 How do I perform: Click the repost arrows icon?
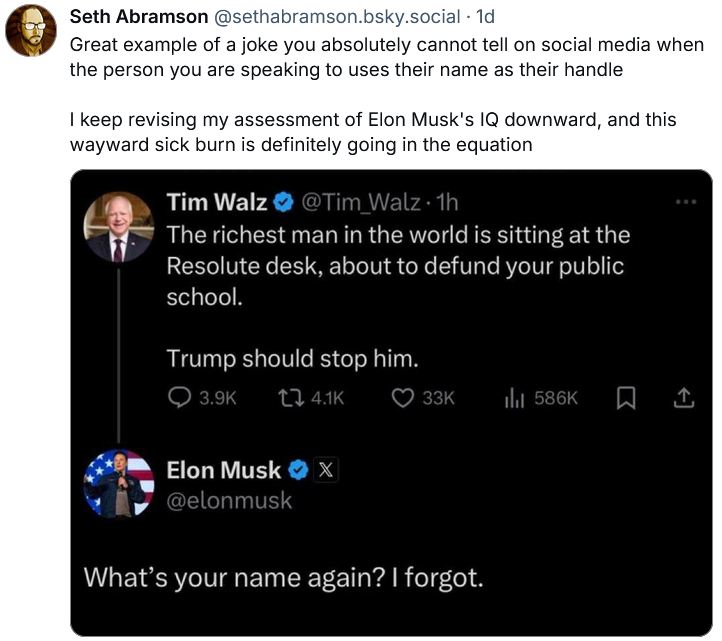291,398
